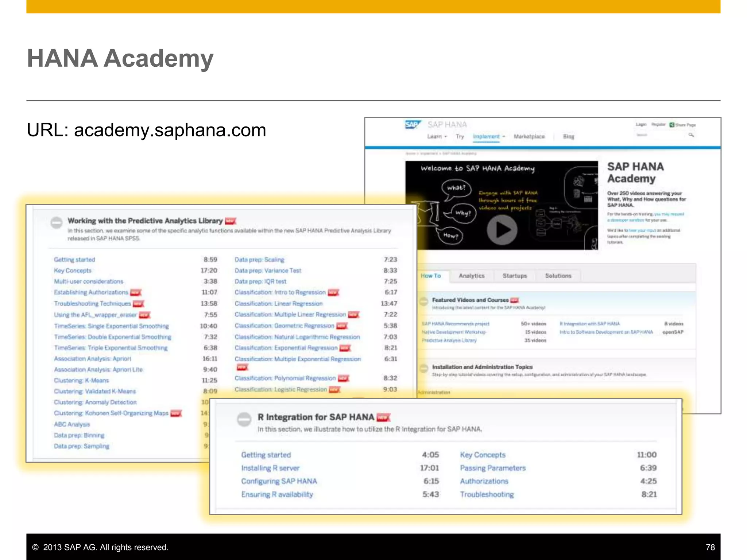Viewport: 747px width, 560px height.
Task: Open the Key Concepts video in PAL list
Action: click(73, 271)
